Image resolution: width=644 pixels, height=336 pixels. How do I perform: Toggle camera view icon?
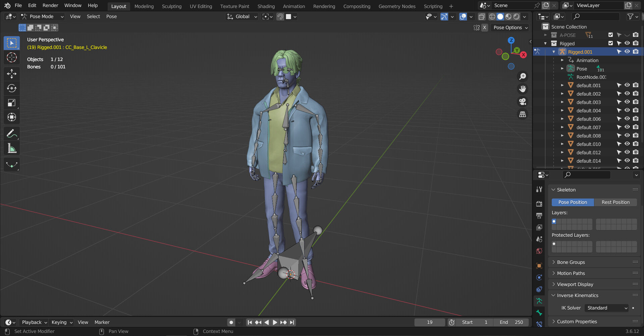click(x=523, y=102)
